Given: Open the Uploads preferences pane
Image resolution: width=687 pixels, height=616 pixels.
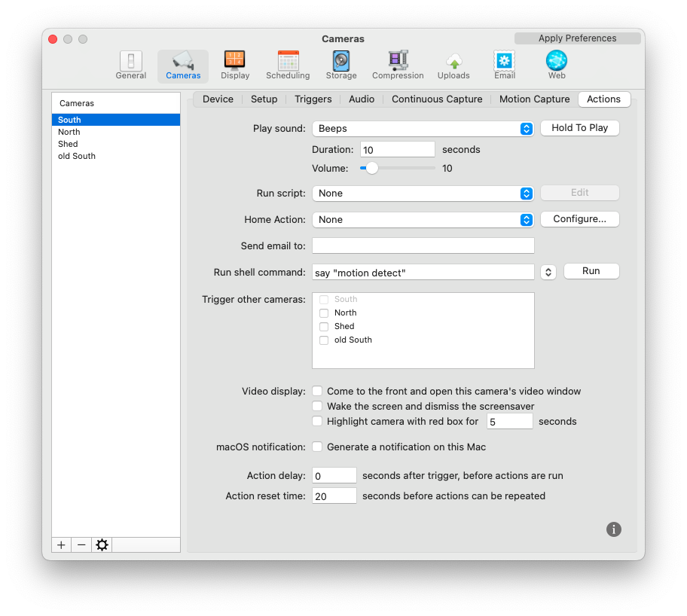Looking at the screenshot, I should point(453,66).
